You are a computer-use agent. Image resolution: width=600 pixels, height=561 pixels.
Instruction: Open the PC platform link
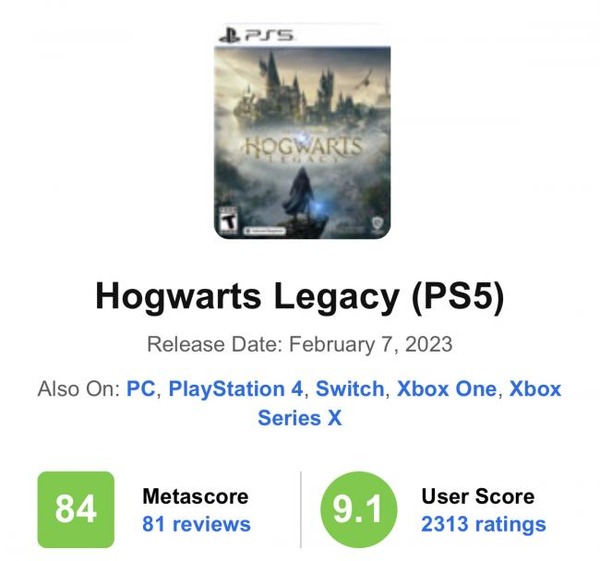(x=141, y=388)
